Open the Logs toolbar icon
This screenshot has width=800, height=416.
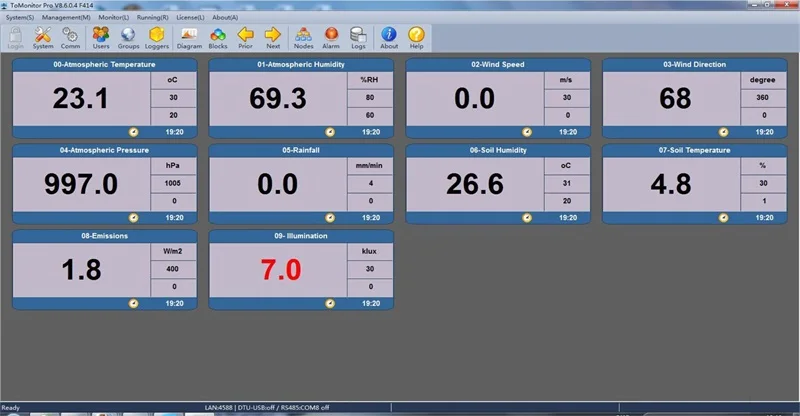pyautogui.click(x=359, y=36)
